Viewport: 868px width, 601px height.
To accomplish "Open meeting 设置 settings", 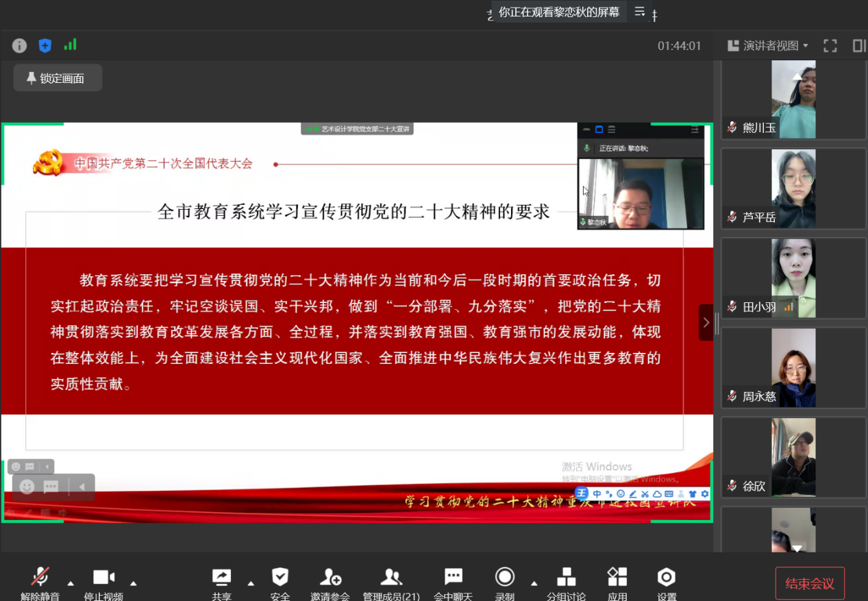I will click(x=667, y=584).
